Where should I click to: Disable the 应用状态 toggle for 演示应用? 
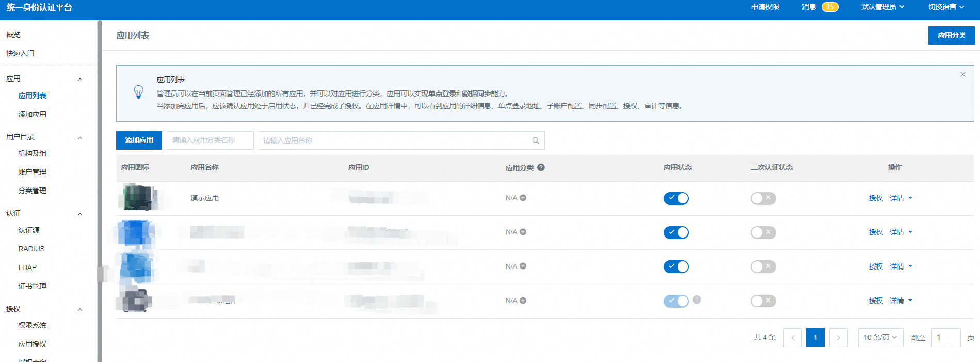(676, 198)
